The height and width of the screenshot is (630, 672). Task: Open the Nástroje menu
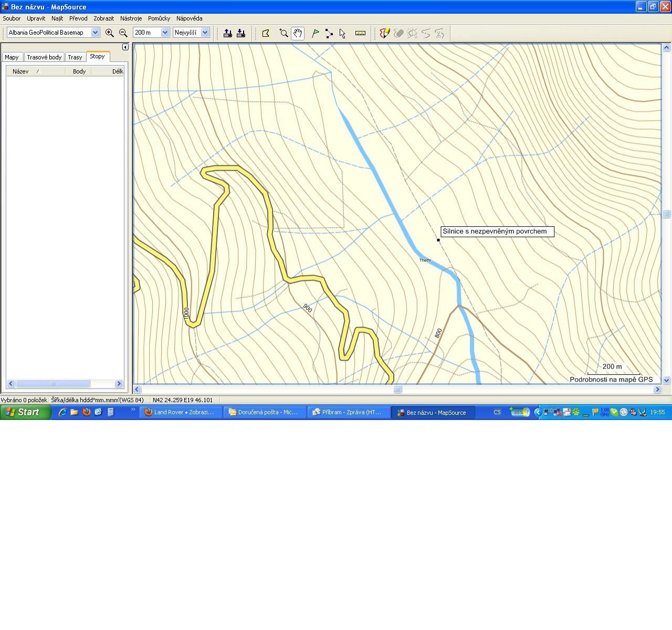[x=131, y=18]
